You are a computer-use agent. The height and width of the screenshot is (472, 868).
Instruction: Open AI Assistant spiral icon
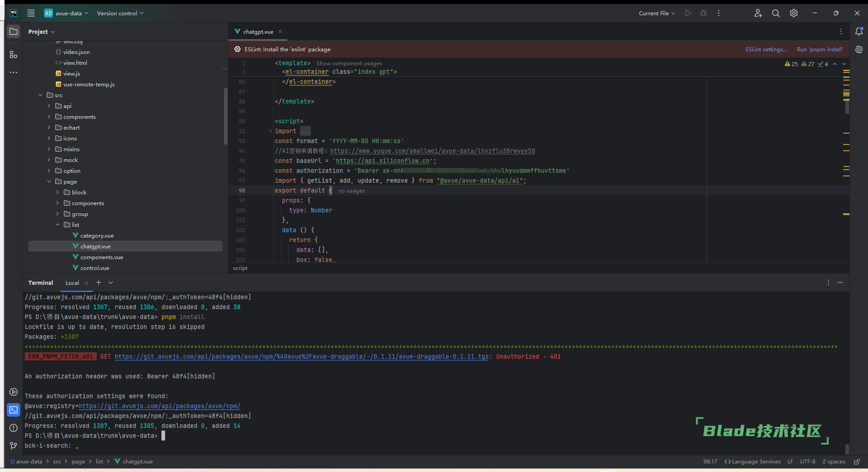click(x=859, y=49)
